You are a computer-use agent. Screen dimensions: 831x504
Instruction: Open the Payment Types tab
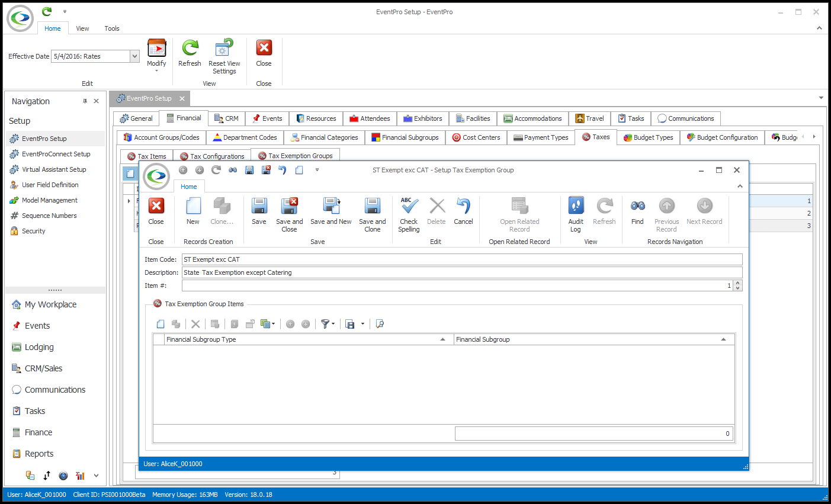coord(541,137)
